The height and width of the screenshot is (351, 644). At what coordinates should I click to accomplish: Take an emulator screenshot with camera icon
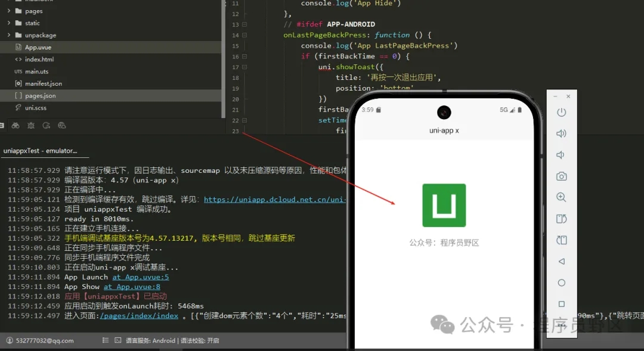point(562,176)
